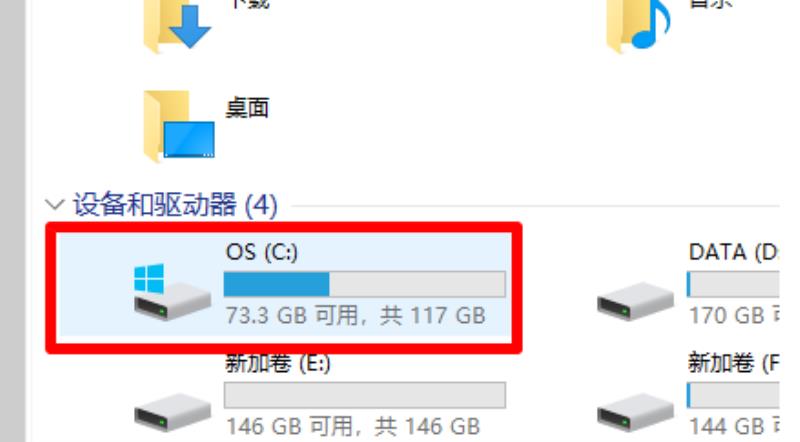Click 146 GB 可用 capacity text

point(289,426)
